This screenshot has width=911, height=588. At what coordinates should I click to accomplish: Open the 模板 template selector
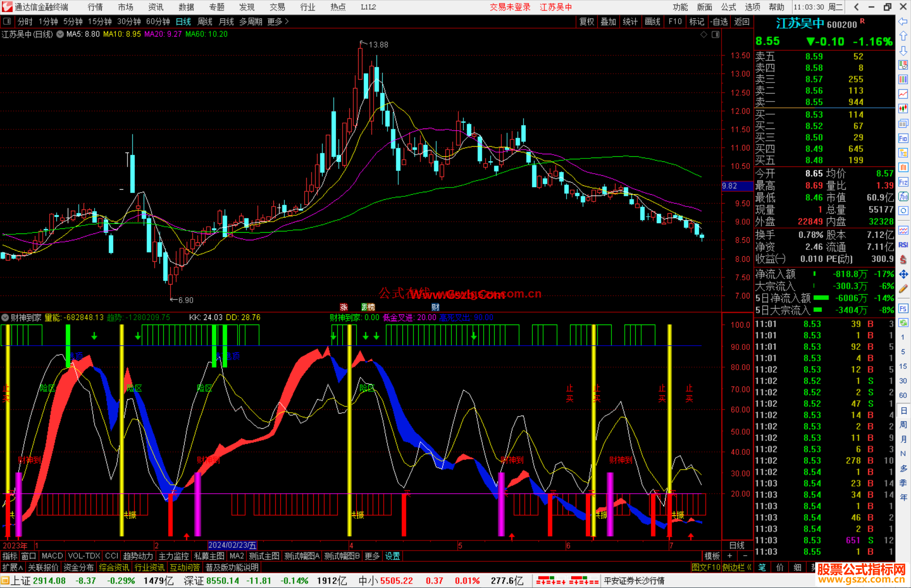click(x=712, y=556)
